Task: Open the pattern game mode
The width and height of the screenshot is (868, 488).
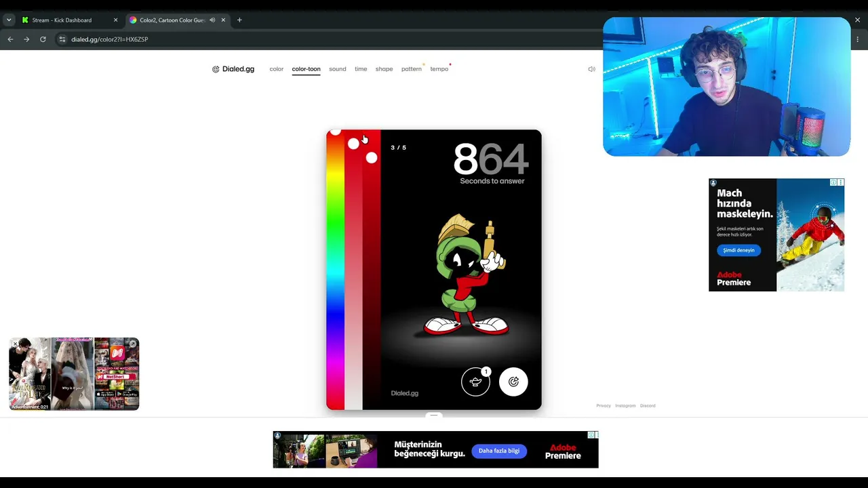Action: pyautogui.click(x=411, y=69)
